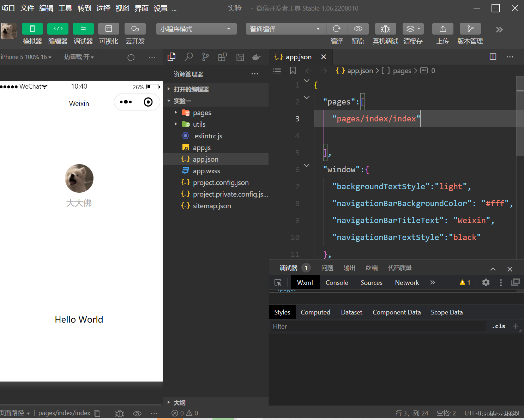Click the upload (上传) icon
The height and width of the screenshot is (420, 524).
click(x=443, y=29)
